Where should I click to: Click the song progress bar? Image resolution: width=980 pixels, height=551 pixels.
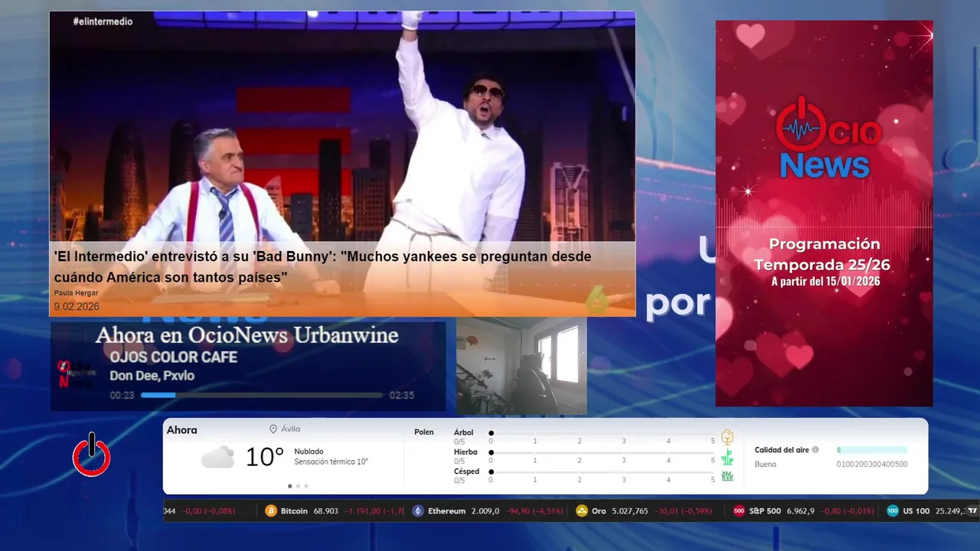point(262,395)
